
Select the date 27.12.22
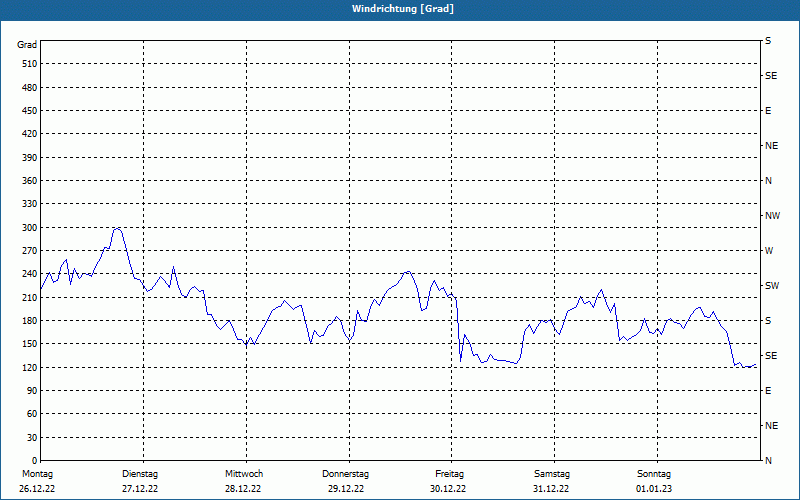tap(140, 489)
